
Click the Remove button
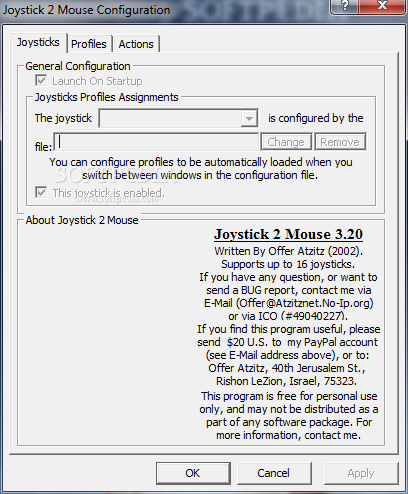tap(340, 142)
